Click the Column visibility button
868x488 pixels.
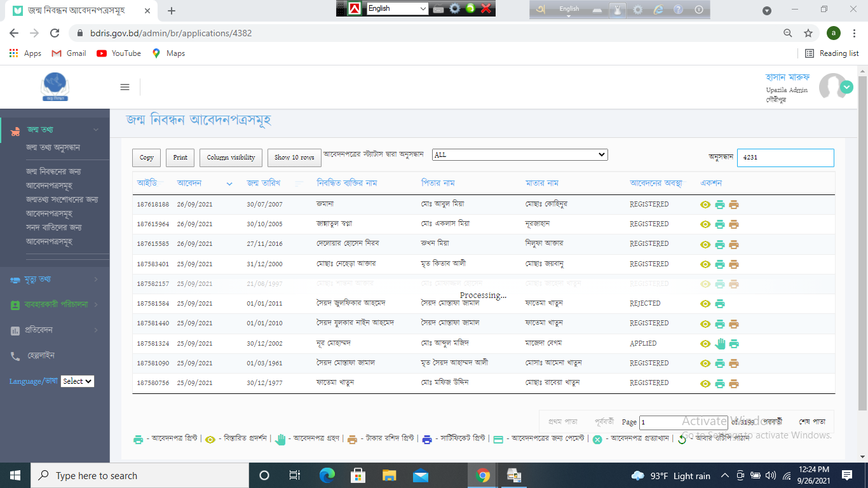(231, 158)
